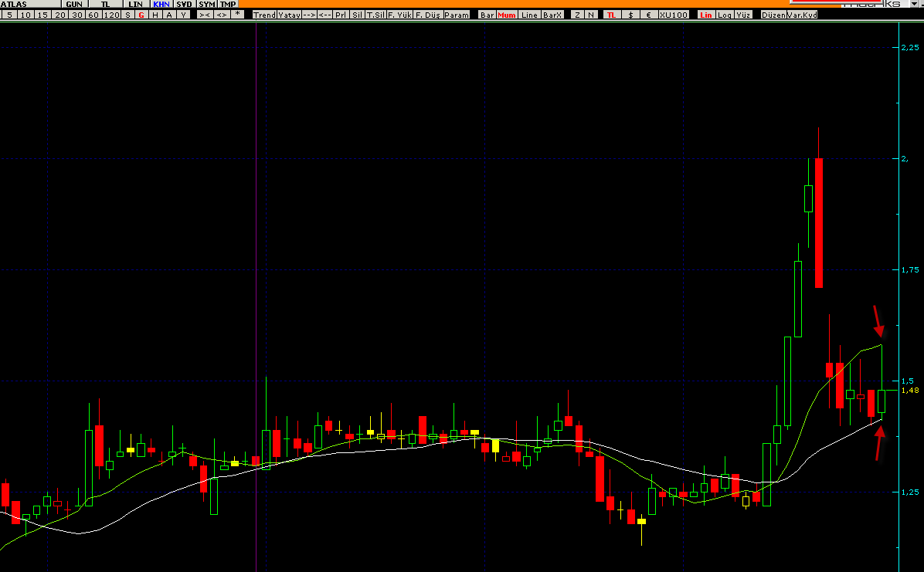Select the Yüz percentage scale
The width and height of the screenshot is (924, 572).
[744, 15]
